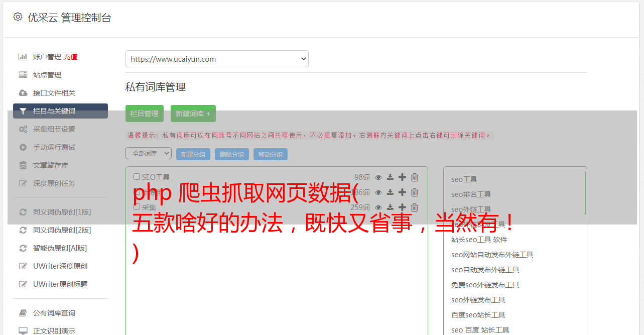The image size is (644, 335).
Task: Open 账户管理 via its bar chart icon
Action: (x=23, y=57)
